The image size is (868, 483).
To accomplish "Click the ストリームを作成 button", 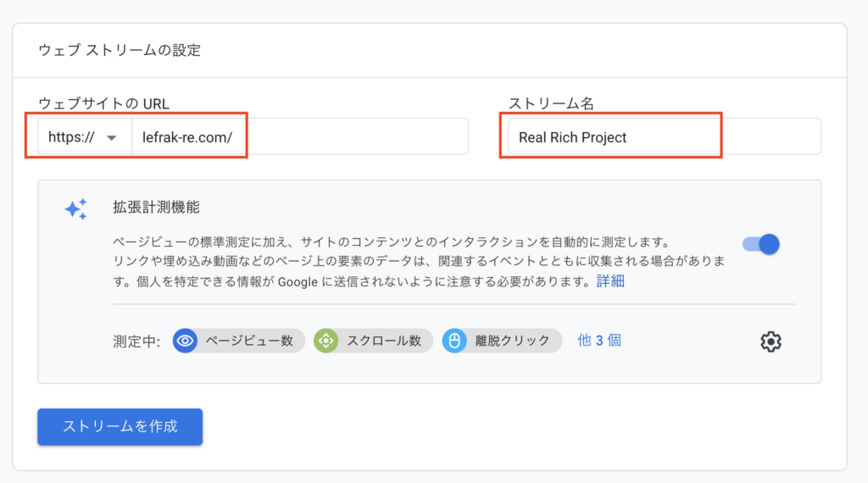I will (120, 426).
